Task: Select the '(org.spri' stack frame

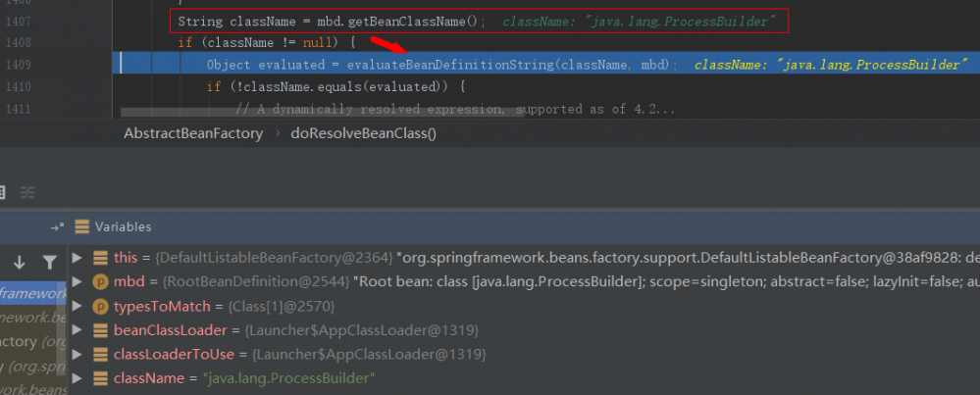Action: tap(33, 367)
